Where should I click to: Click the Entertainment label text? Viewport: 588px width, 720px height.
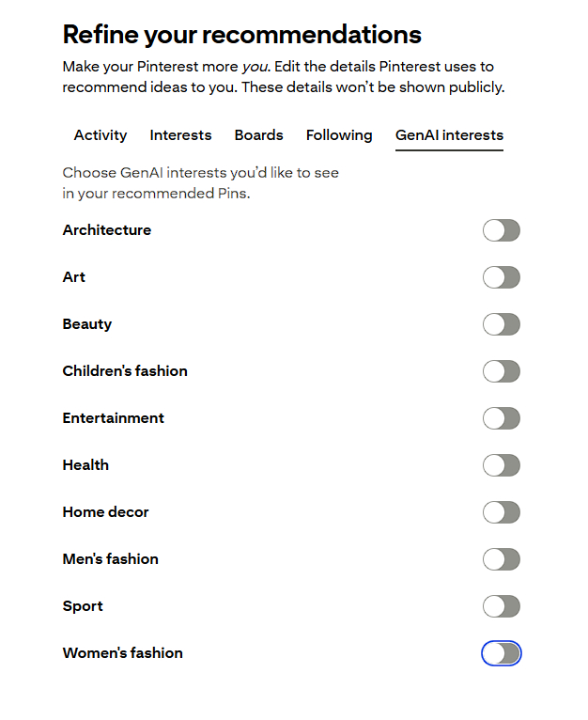pos(114,418)
